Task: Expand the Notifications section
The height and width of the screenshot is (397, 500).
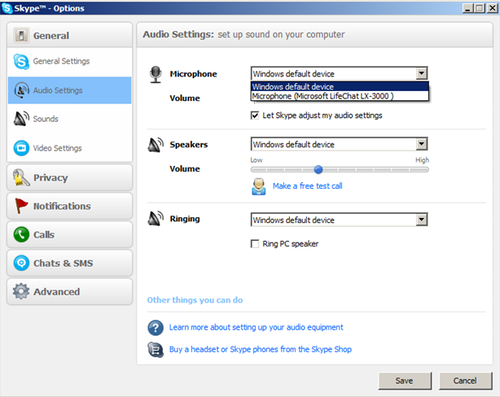Action: pyautogui.click(x=69, y=206)
